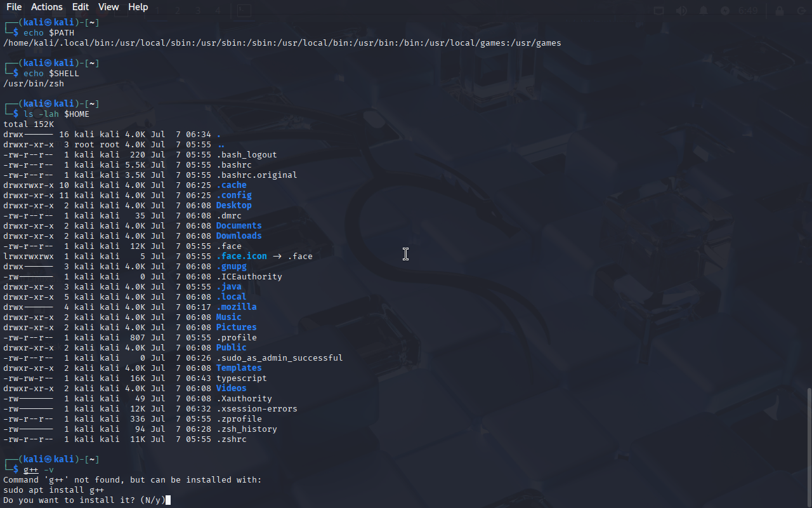
Task: Click the 'ls -lah $HOME' command text
Action: (x=56, y=114)
